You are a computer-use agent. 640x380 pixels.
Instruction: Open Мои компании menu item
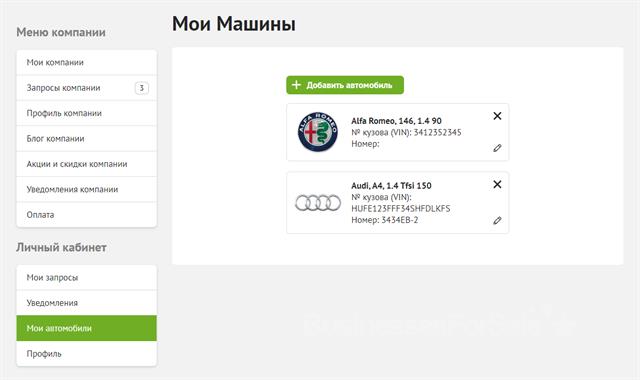(87, 62)
